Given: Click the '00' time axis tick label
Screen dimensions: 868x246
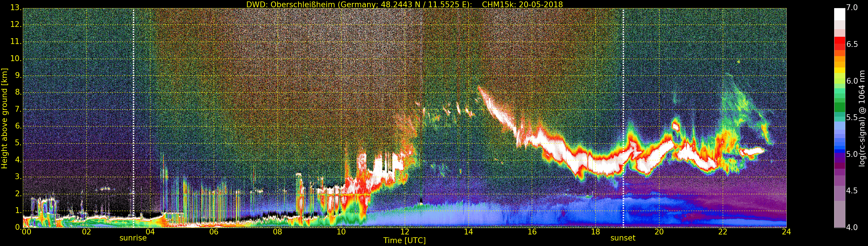Looking at the screenshot, I should (26, 232).
